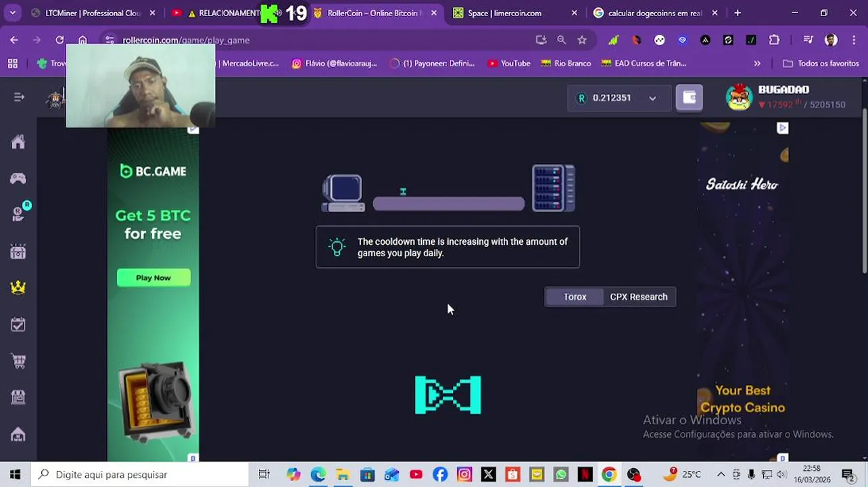Click Play Now on BC.GAME ad
Screen dimensions: 868x487
(153, 278)
